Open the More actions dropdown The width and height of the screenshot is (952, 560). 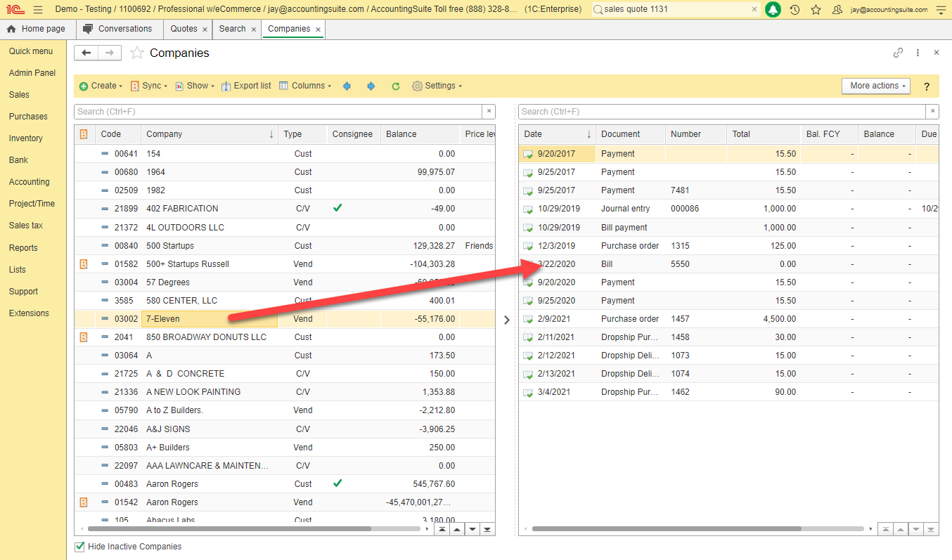tap(875, 86)
